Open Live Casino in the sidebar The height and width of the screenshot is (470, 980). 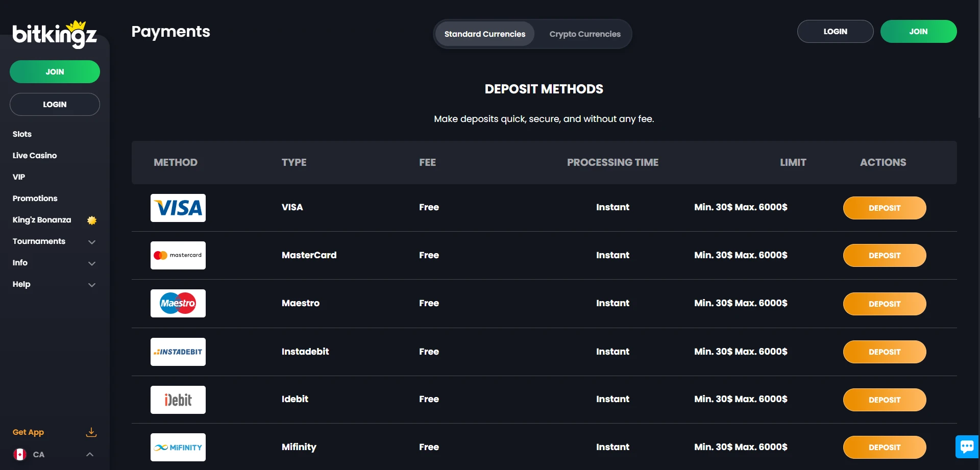[x=35, y=155]
